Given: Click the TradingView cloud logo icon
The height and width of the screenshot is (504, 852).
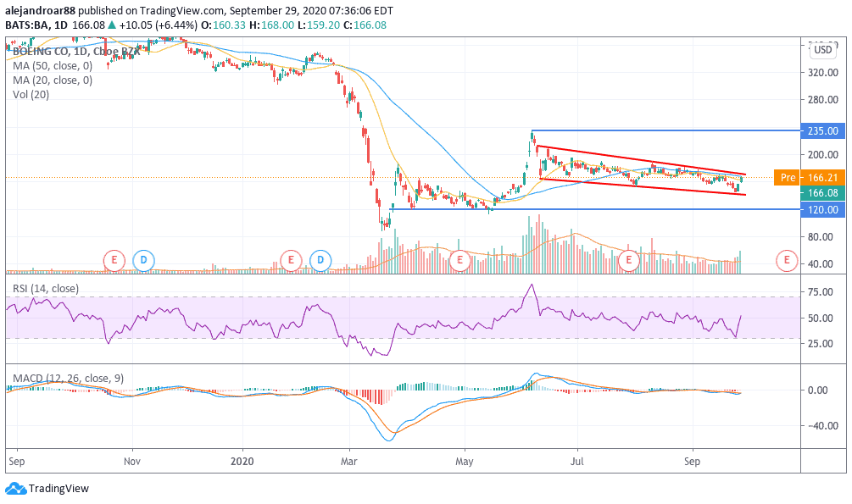Looking at the screenshot, I should tap(16, 488).
